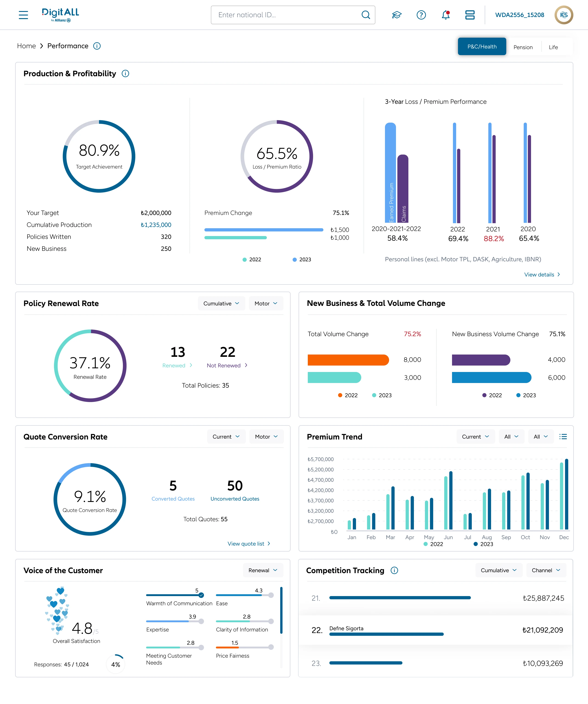This screenshot has height=704, width=588.
Task: Open Competition Tracking Channel dropdown
Action: coord(546,570)
